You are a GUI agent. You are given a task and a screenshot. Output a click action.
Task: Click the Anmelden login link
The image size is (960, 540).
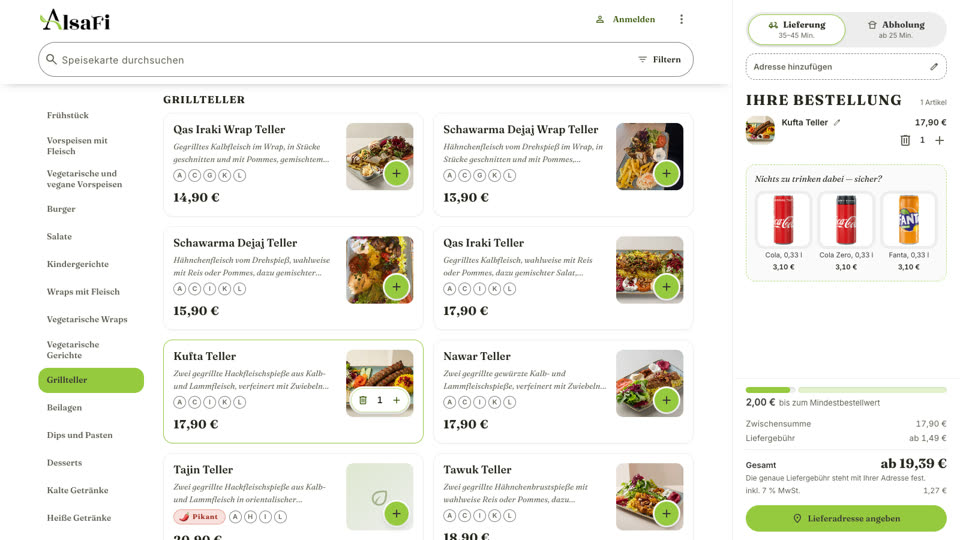pos(625,20)
